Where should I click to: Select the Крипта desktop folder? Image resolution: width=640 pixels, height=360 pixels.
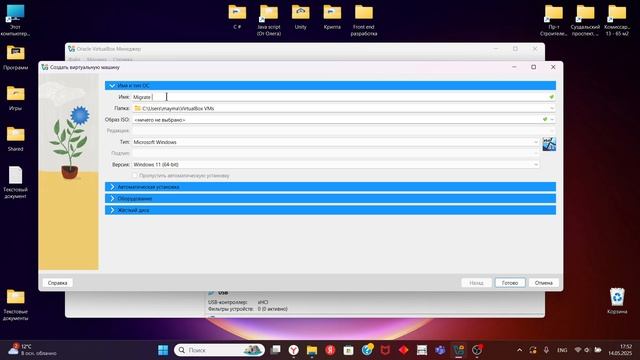click(x=332, y=16)
